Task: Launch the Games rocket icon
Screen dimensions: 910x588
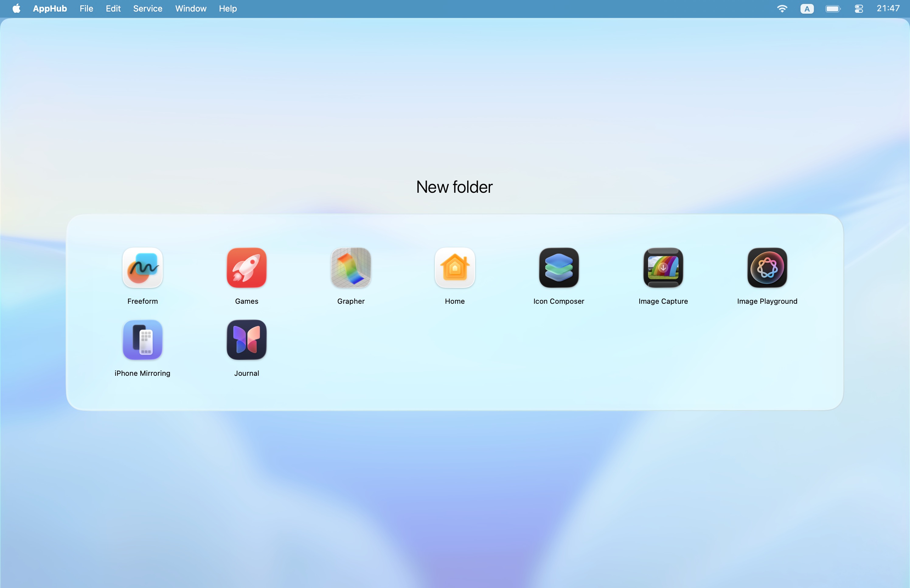Action: (246, 267)
